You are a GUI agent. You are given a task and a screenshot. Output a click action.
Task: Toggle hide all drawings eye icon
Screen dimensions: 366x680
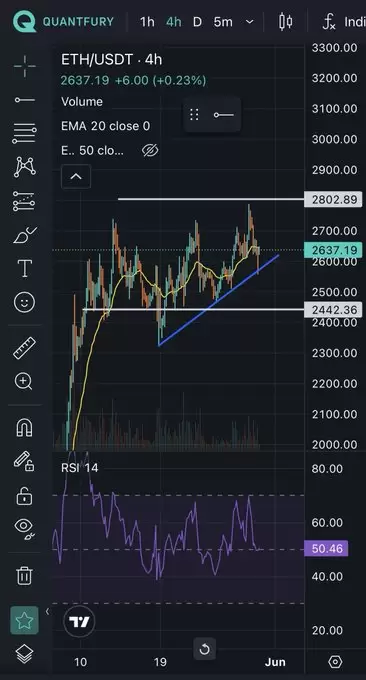pyautogui.click(x=25, y=529)
